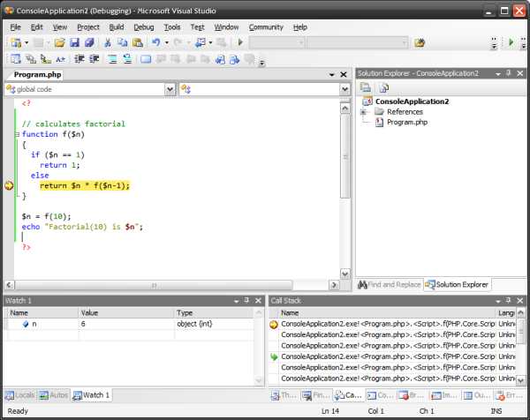
Task: Click the Open File folder icon
Action: pos(59,42)
